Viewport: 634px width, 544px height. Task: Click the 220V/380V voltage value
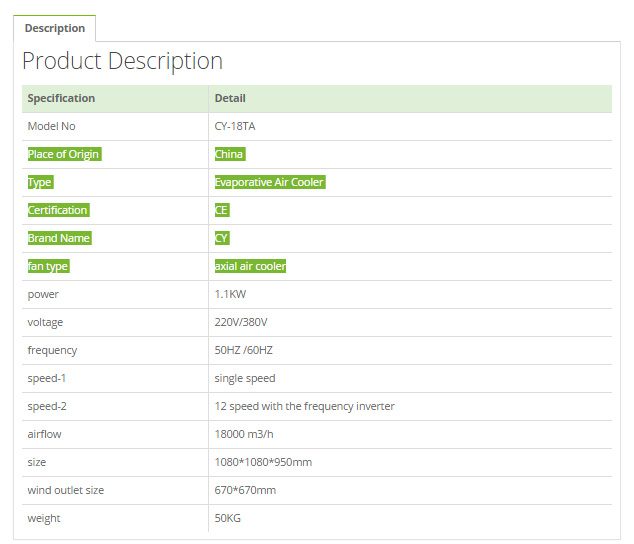coord(241,322)
